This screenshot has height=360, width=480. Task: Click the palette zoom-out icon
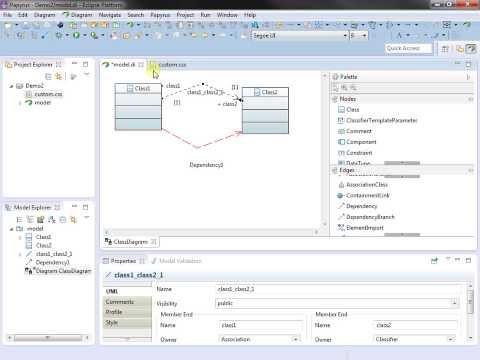coord(353,88)
